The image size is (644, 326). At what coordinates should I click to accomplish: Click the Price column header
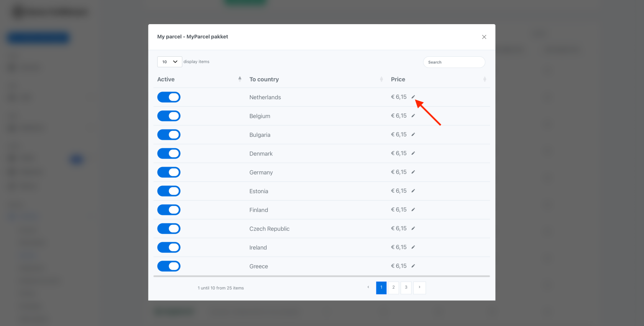click(398, 79)
